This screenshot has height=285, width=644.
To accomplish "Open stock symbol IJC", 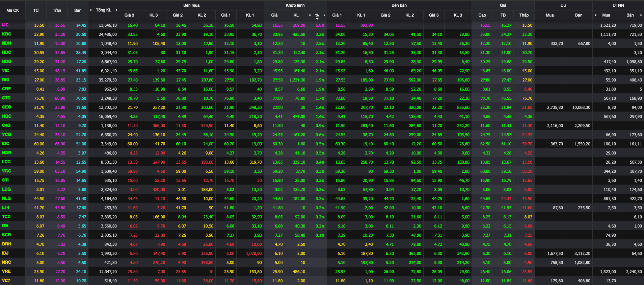I will 5,25.
